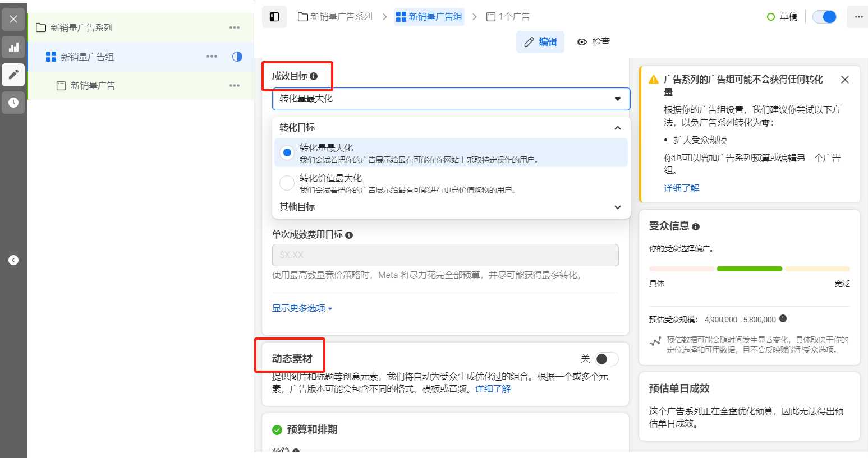868x458 pixels.
Task: Open 详细了解 link under 动态素材
Action: [x=493, y=389]
